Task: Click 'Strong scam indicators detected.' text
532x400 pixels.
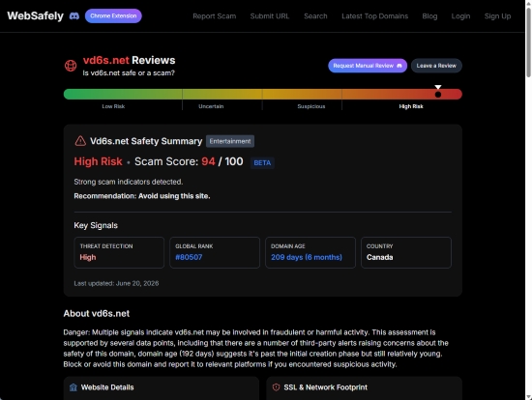Action: coord(129,182)
